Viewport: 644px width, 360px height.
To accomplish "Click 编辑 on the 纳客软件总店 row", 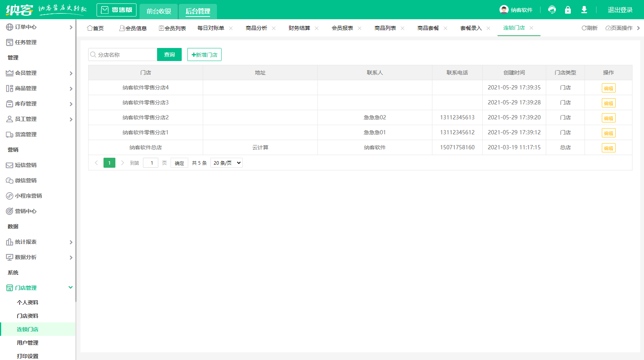I will point(609,147).
